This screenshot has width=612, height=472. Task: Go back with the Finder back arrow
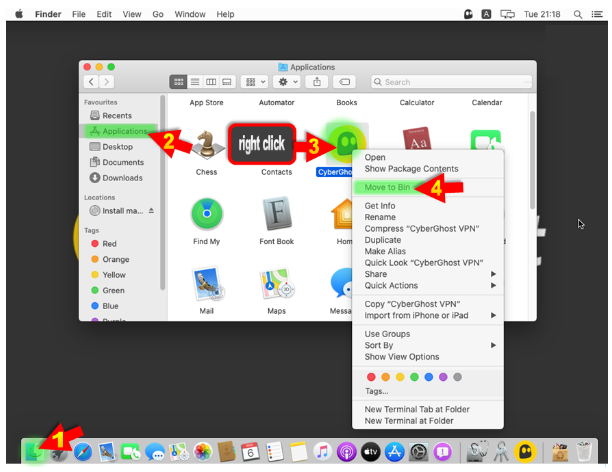pyautogui.click(x=91, y=82)
